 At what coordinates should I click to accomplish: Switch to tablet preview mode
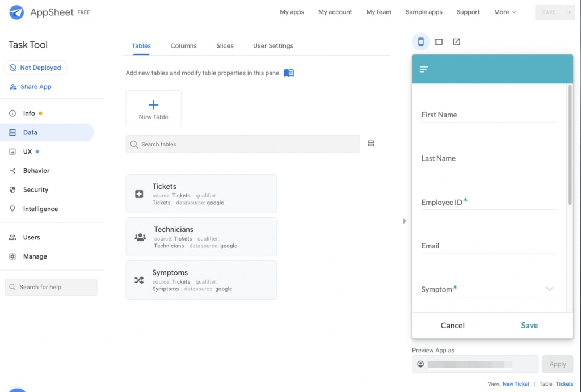coord(439,41)
